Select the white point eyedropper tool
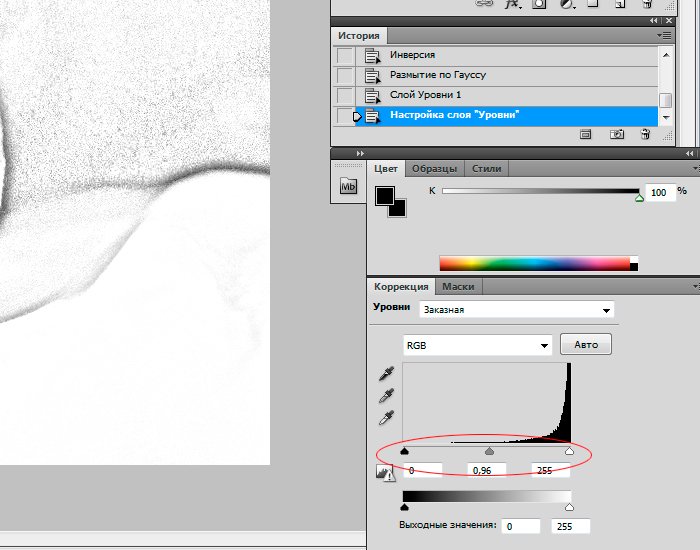Image resolution: width=700 pixels, height=550 pixels. [386, 417]
